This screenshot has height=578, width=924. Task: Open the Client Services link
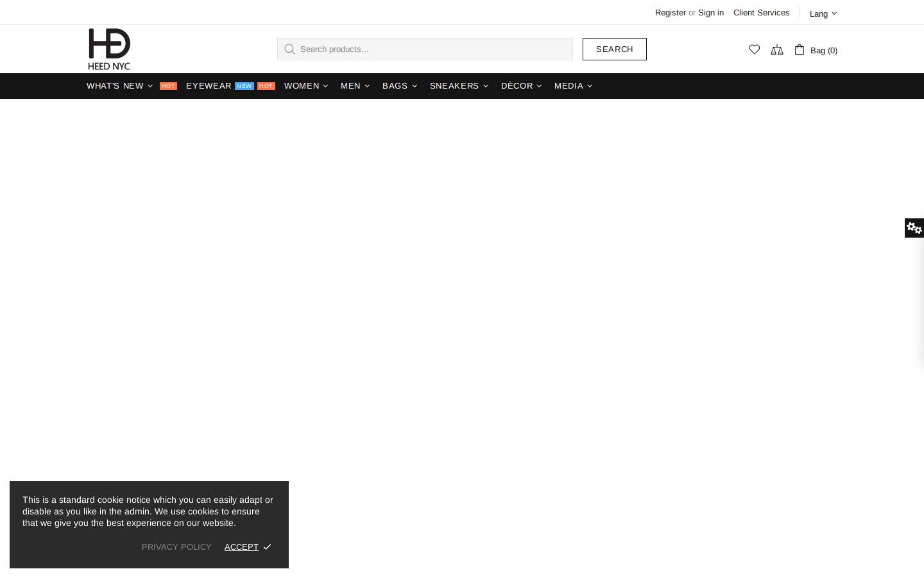pyautogui.click(x=762, y=12)
